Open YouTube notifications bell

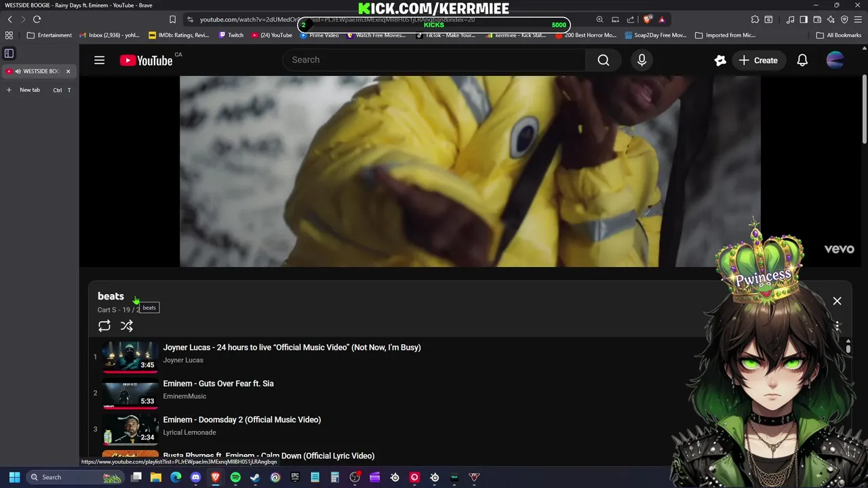[802, 60]
